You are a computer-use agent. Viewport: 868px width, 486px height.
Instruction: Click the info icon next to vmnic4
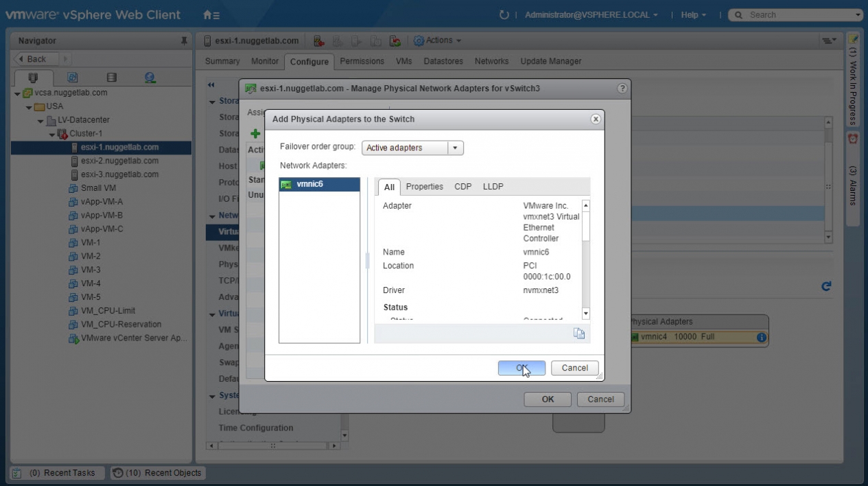(761, 337)
